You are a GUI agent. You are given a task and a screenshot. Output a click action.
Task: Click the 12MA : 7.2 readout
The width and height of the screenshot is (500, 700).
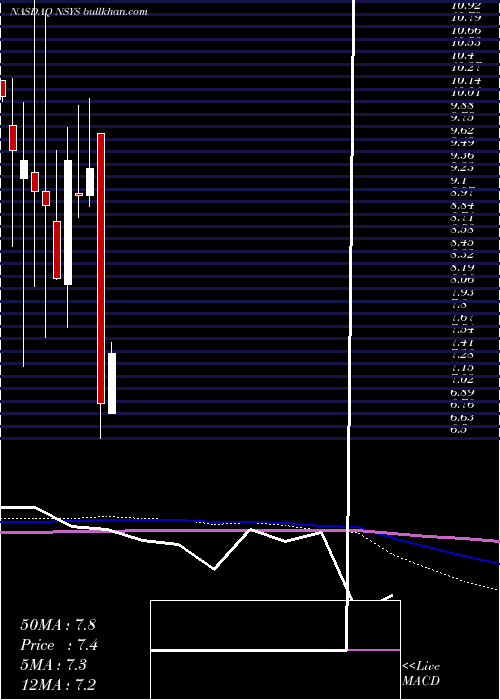click(x=58, y=684)
